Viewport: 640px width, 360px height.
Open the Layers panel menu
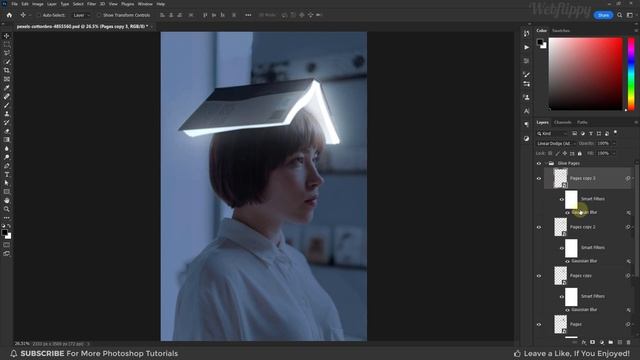pos(636,122)
